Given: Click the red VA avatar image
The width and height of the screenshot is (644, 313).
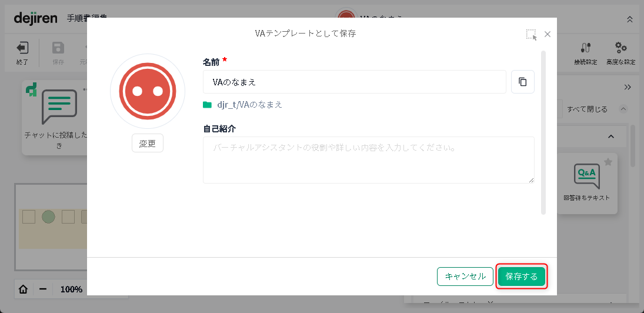Looking at the screenshot, I should tap(148, 91).
